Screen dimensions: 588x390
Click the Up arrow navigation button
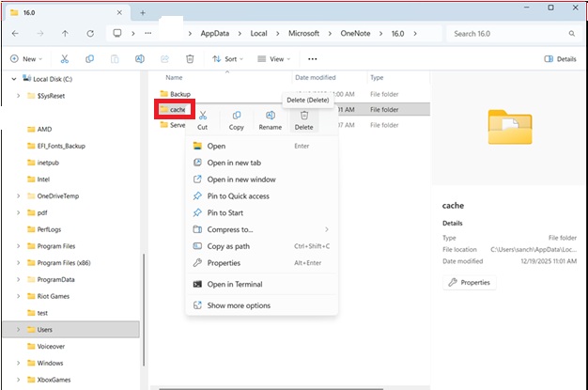coord(64,34)
